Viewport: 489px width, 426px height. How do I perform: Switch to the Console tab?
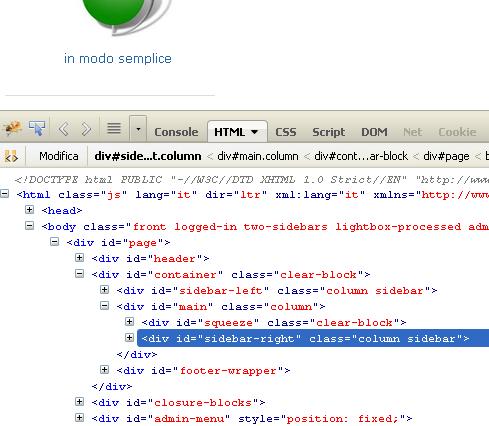pyautogui.click(x=176, y=132)
